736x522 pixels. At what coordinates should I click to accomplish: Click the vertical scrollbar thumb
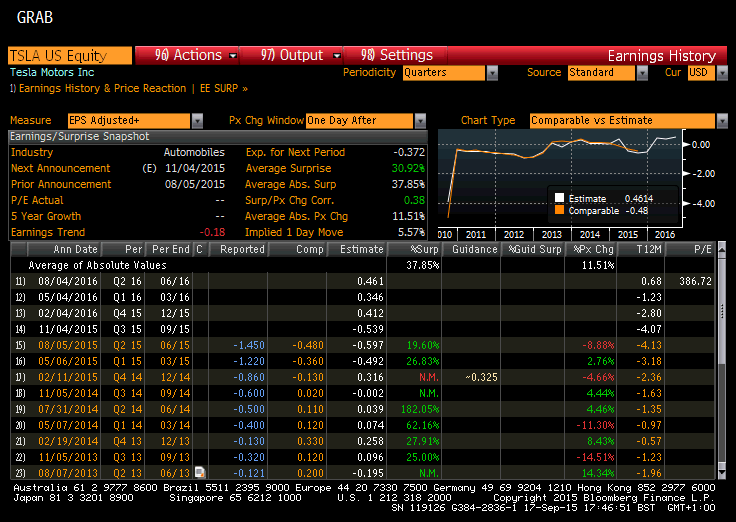tap(722, 311)
